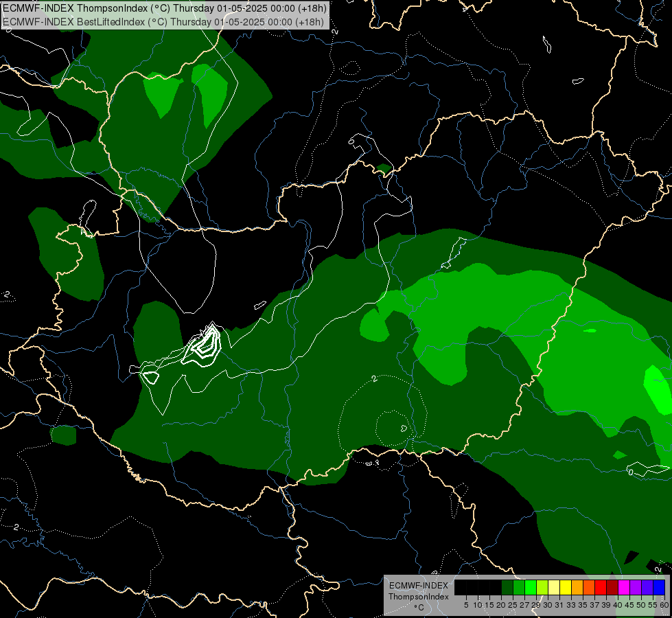
Task: Select the bright green 27-29 legend swatch
Action: coord(531,587)
